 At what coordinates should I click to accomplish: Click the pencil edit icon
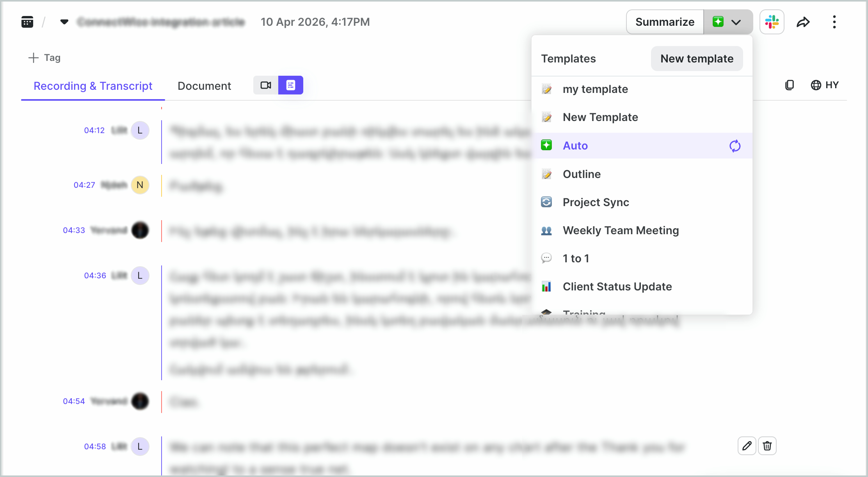point(747,446)
